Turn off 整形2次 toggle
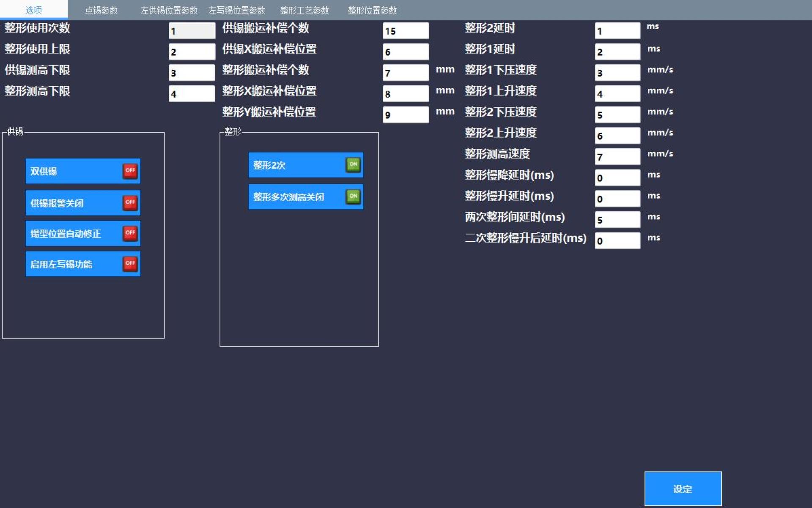The image size is (812, 508). [x=353, y=164]
